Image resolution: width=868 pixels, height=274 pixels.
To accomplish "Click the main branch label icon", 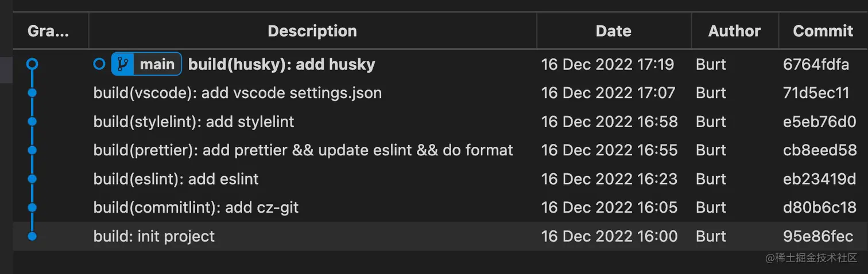I will coord(122,64).
